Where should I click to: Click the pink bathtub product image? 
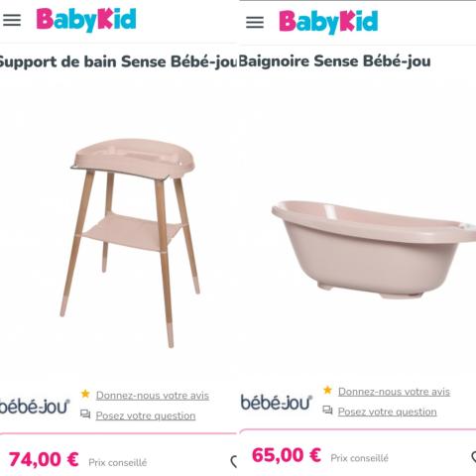click(374, 249)
